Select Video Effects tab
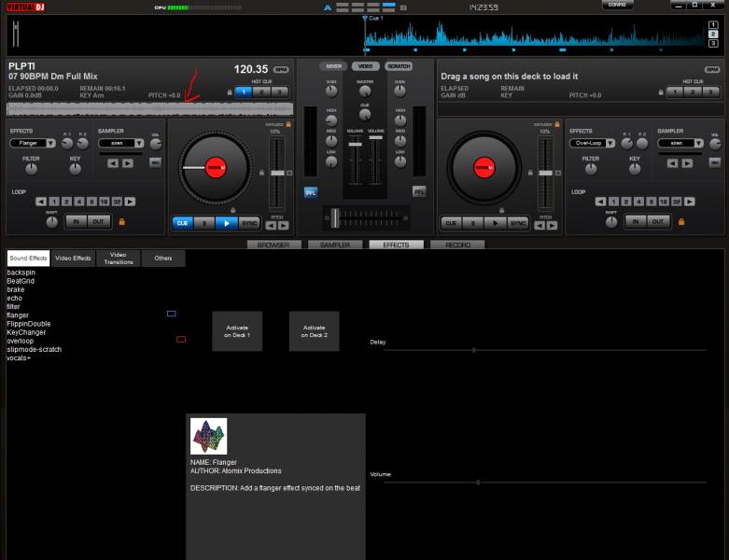This screenshot has height=560, width=729. pyautogui.click(x=73, y=259)
